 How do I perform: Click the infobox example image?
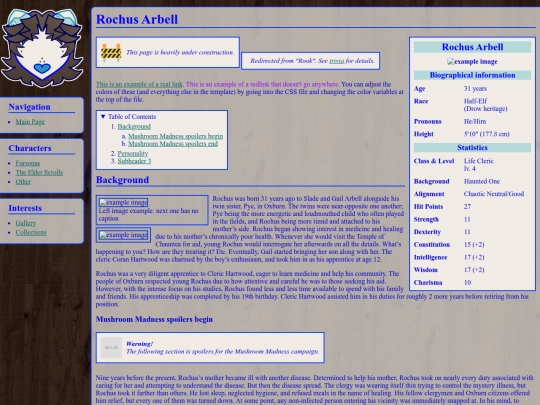tap(472, 62)
